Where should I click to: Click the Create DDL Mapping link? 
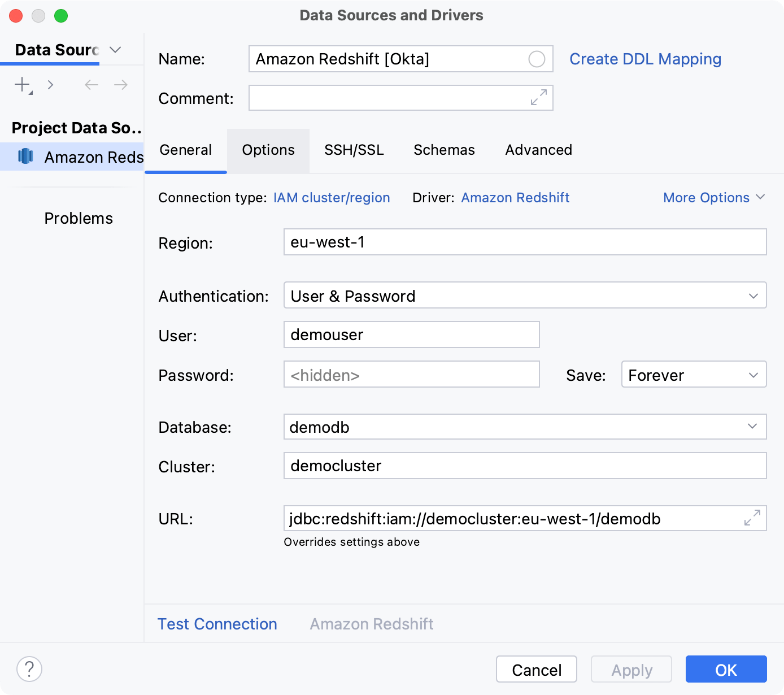click(x=645, y=59)
